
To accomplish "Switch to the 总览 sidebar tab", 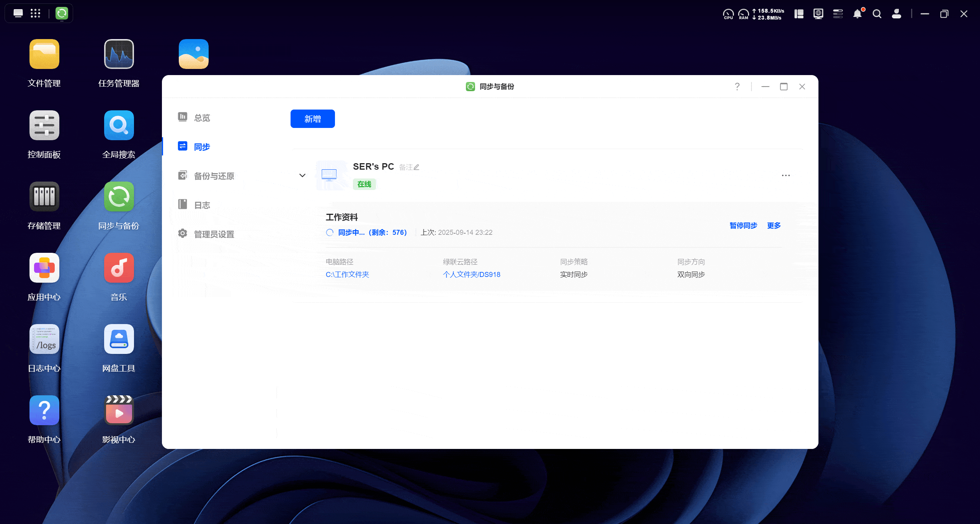I will (x=202, y=118).
